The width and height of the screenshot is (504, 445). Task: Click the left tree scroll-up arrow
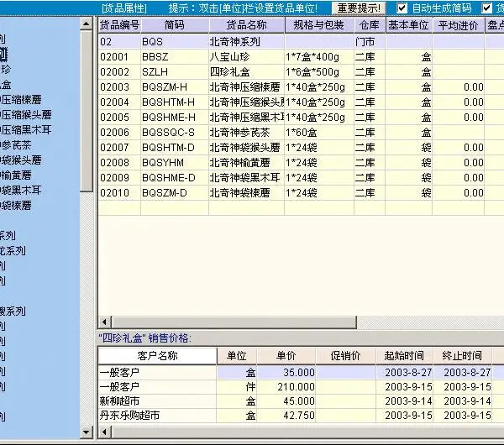click(x=86, y=24)
